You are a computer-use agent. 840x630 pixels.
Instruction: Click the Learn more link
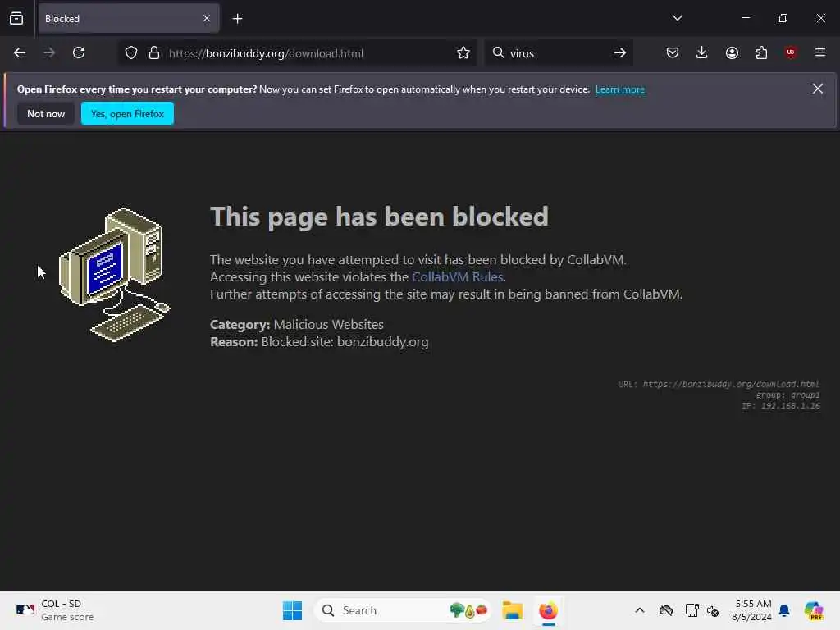click(x=620, y=89)
